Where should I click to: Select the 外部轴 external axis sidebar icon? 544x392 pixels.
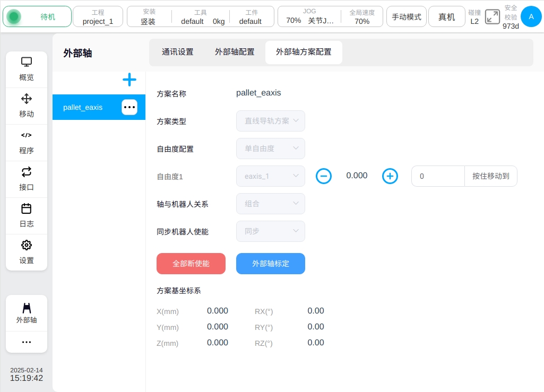27,313
